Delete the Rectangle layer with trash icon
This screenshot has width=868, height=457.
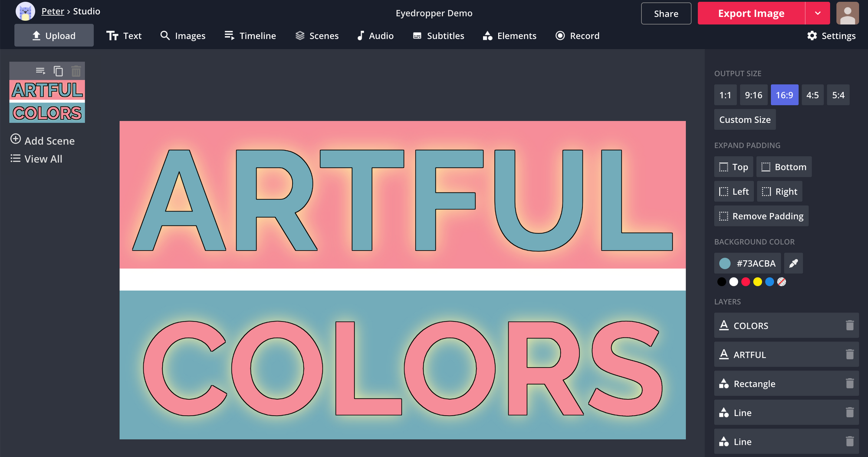point(849,384)
